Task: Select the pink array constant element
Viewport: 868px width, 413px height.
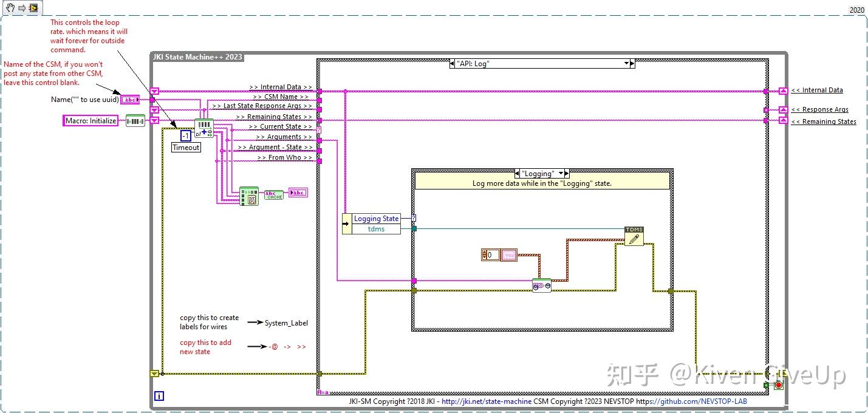Action: pos(509,255)
